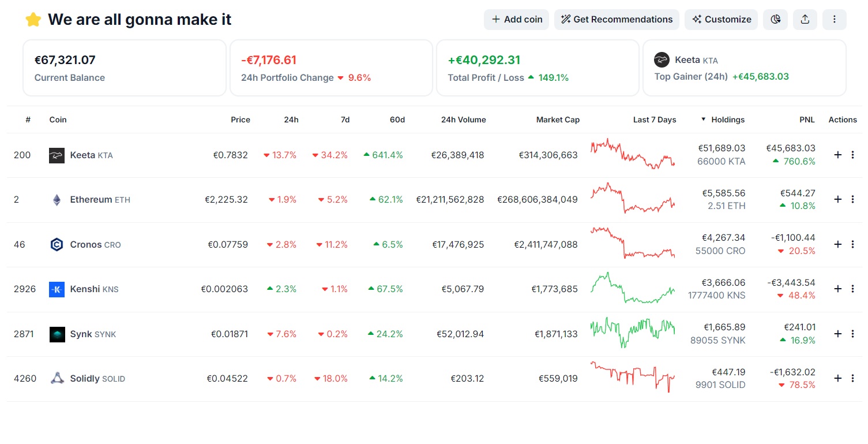Open Kenshi row more-actions menu

pyautogui.click(x=853, y=289)
